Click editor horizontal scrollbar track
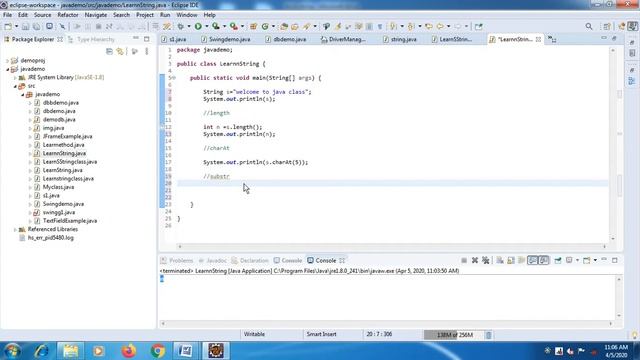Viewport: 640px width, 360px height. 392,246
